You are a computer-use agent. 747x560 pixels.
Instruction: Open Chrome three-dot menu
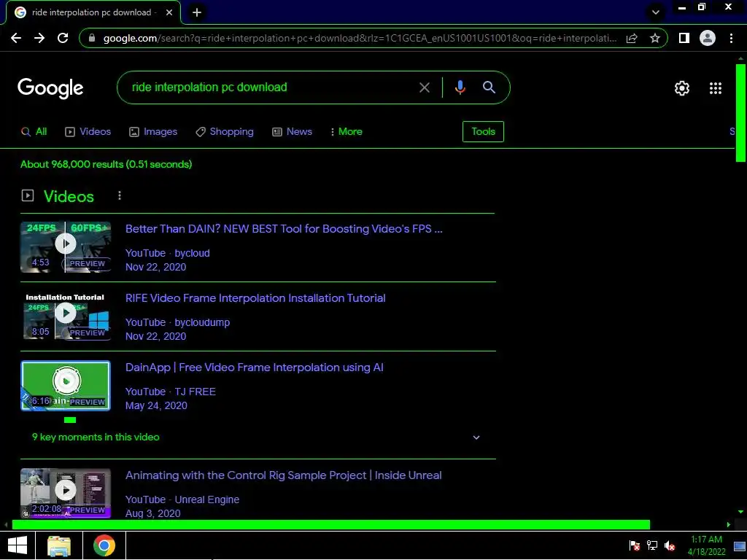(x=731, y=38)
